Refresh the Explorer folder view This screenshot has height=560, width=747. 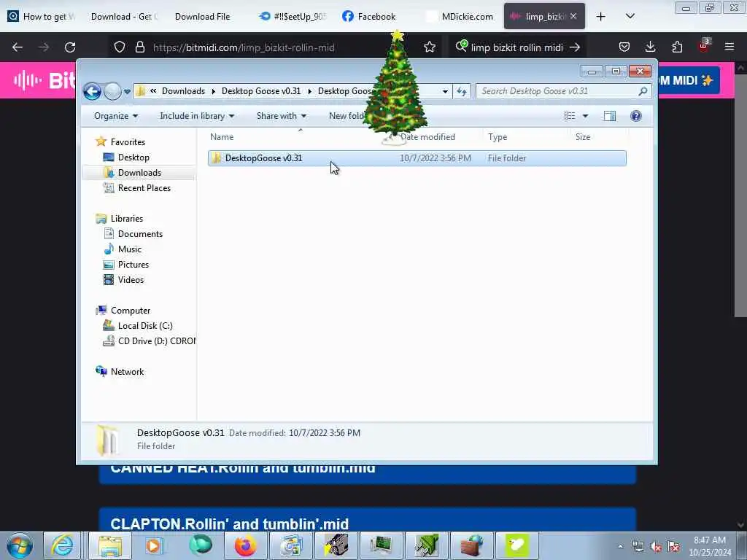(462, 91)
